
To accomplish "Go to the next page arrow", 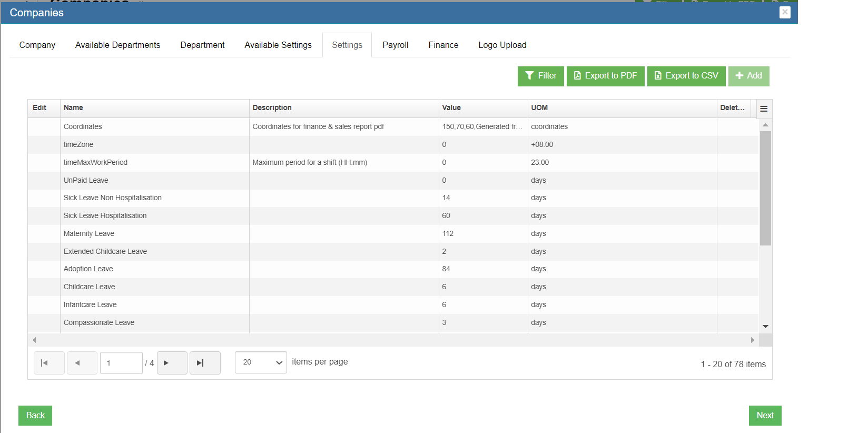I will tap(172, 363).
